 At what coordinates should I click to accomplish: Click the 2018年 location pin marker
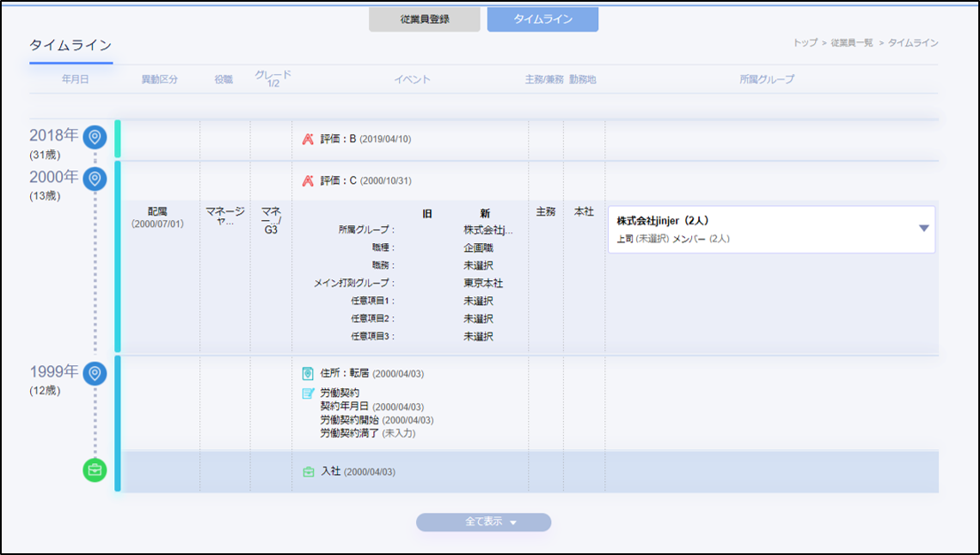pos(95,136)
